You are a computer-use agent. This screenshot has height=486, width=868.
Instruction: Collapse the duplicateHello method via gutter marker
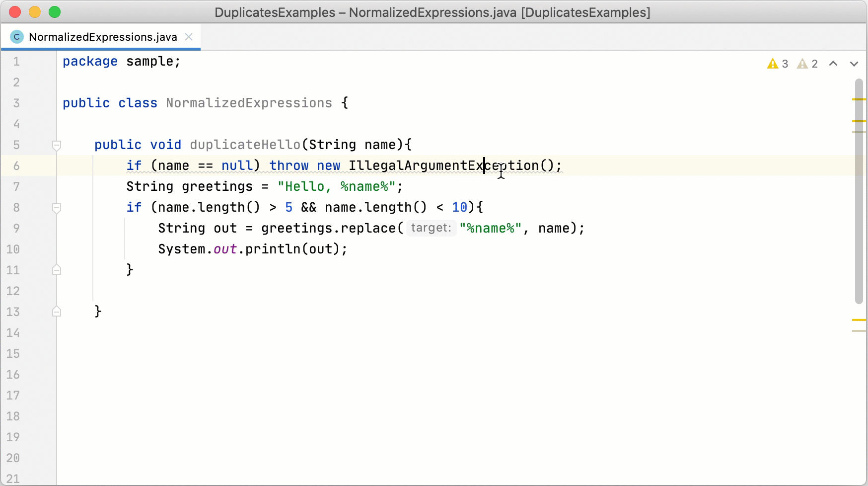[57, 145]
